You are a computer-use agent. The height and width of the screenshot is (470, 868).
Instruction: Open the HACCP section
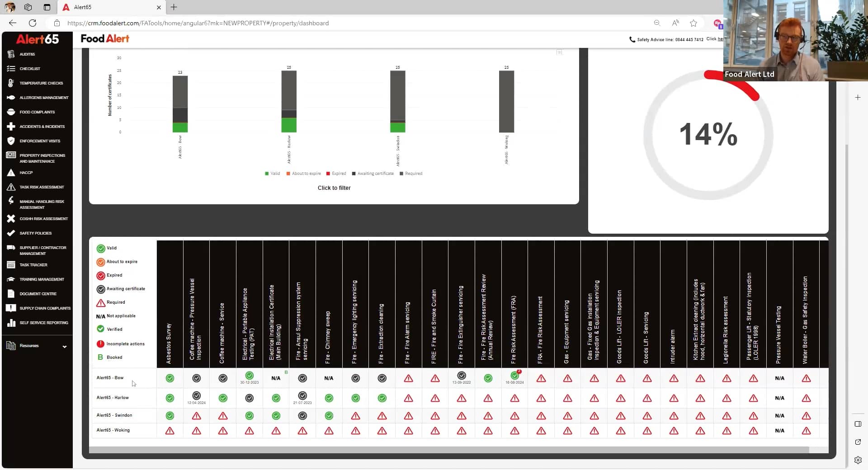[25, 173]
